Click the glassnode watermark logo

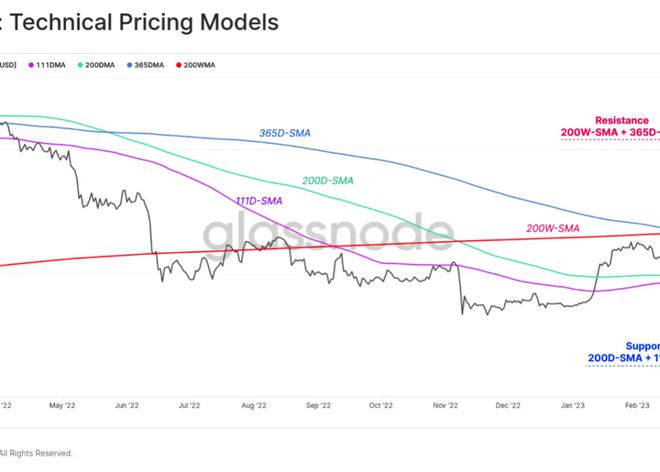coord(328,236)
